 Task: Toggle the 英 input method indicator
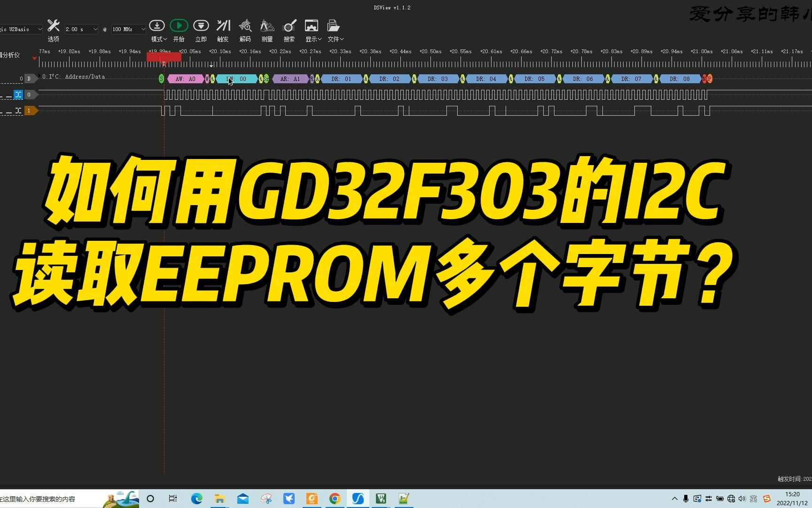tap(754, 499)
